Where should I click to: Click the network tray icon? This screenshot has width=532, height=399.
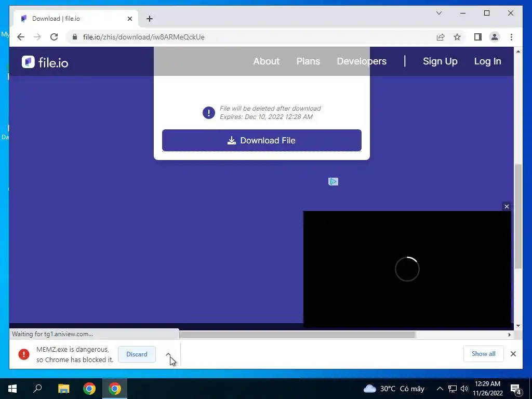point(453,389)
